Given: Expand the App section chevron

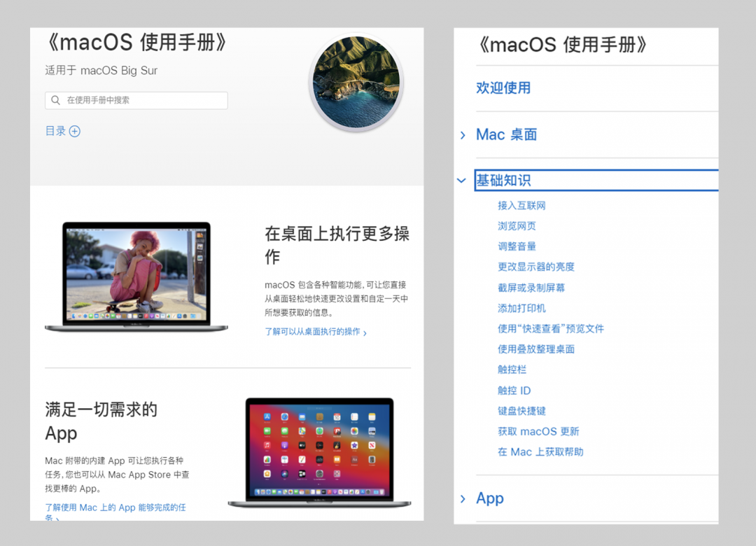Looking at the screenshot, I should (463, 498).
